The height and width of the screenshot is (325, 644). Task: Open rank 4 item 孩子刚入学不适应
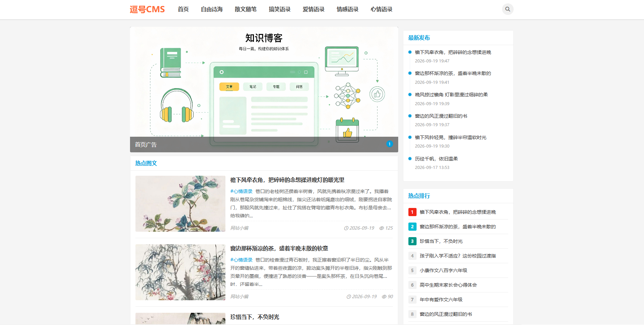pos(458,256)
